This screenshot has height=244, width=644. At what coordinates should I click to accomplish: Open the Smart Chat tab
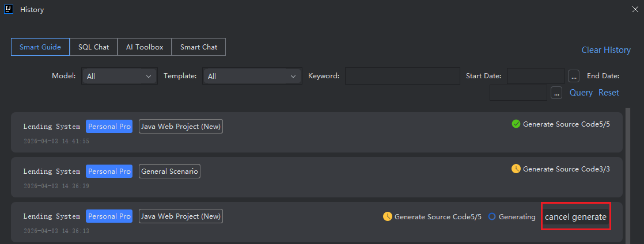[199, 47]
